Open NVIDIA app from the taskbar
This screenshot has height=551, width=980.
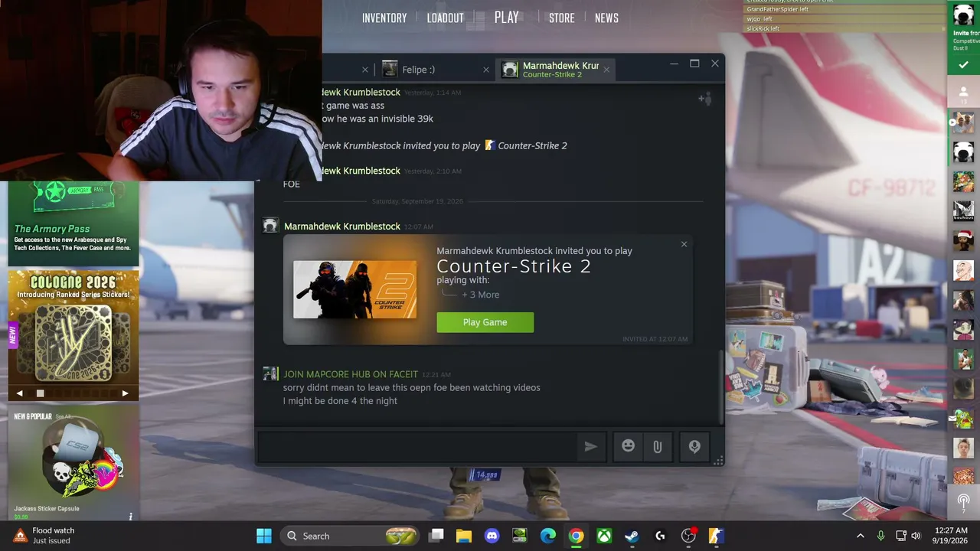[520, 536]
